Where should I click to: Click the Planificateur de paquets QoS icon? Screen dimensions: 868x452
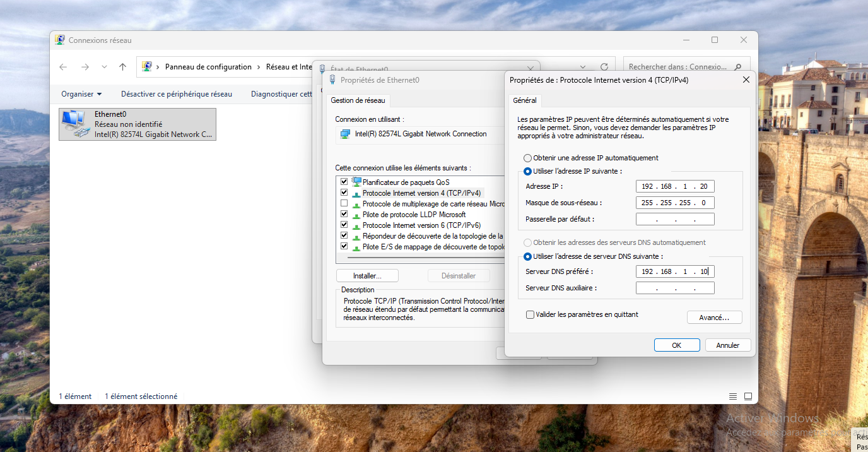click(x=356, y=182)
